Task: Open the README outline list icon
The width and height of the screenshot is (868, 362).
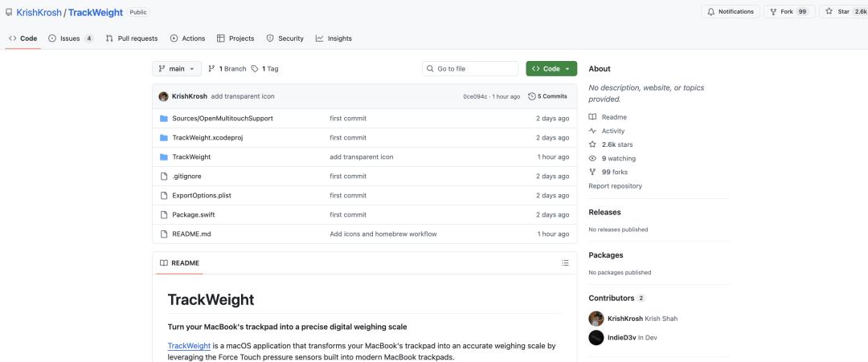Action: tap(565, 263)
